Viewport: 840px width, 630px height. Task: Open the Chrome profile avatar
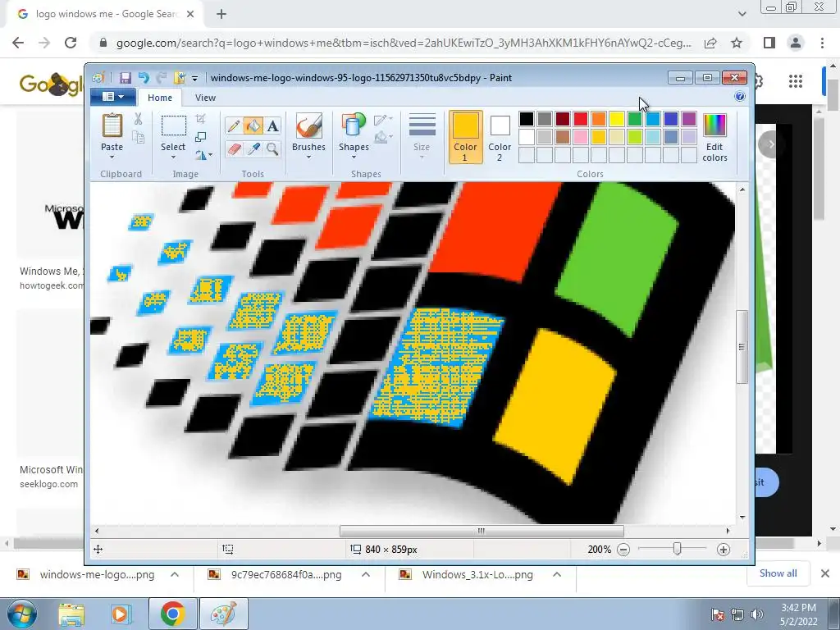[x=796, y=43]
